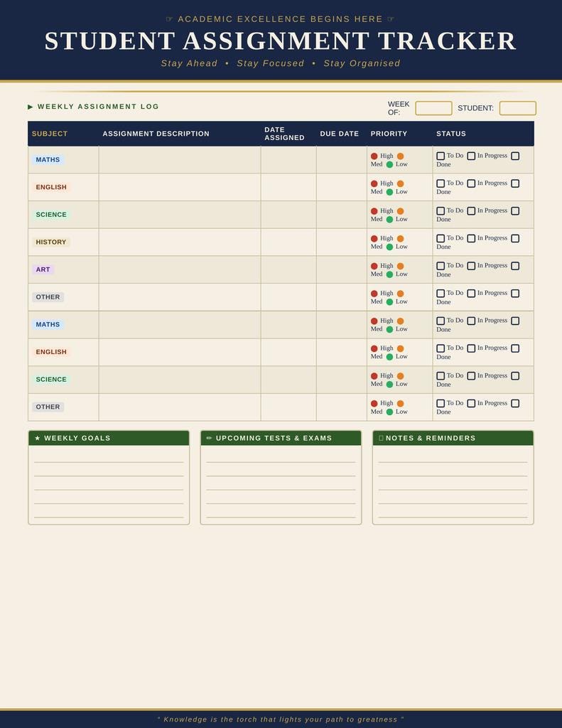Click the pointing hand icon after 'Begins Here'
The height and width of the screenshot is (728, 562).
click(391, 19)
